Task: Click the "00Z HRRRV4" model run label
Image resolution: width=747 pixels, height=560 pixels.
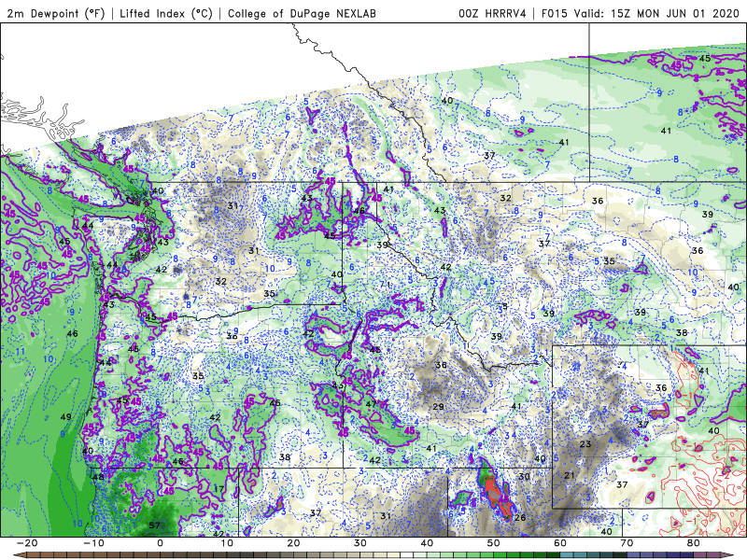Action: click(492, 13)
